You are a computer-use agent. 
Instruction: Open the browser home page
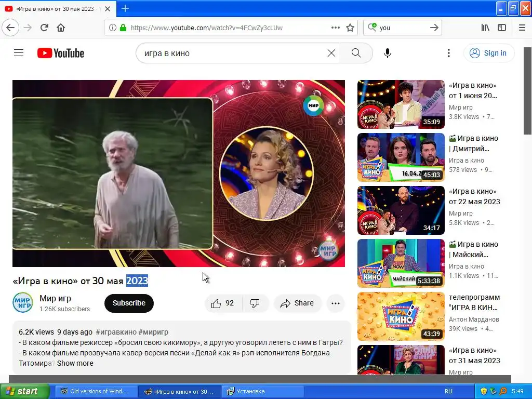[61, 28]
